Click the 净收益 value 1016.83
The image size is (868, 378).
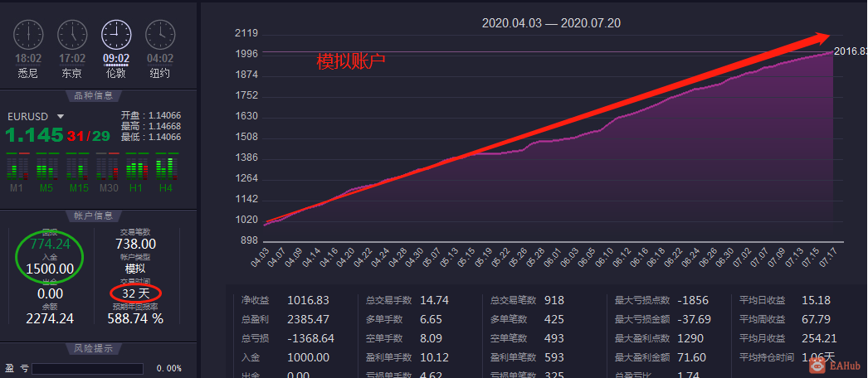click(308, 301)
